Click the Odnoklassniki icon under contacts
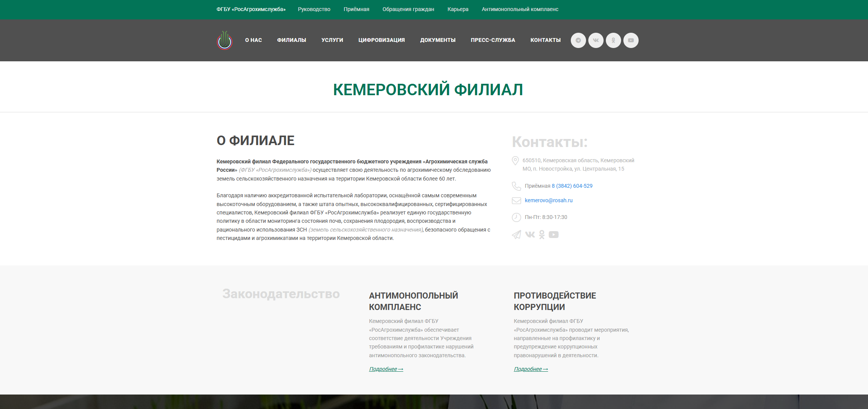Image resolution: width=868 pixels, height=409 pixels. coord(542,235)
